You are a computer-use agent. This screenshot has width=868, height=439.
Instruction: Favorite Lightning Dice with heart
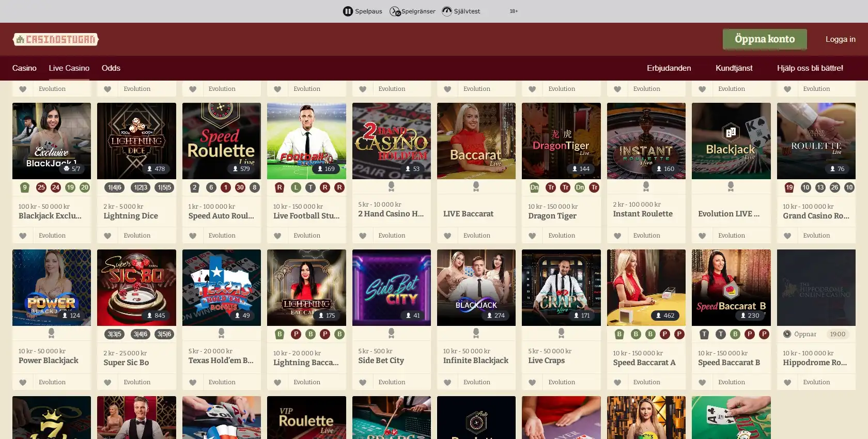click(107, 236)
